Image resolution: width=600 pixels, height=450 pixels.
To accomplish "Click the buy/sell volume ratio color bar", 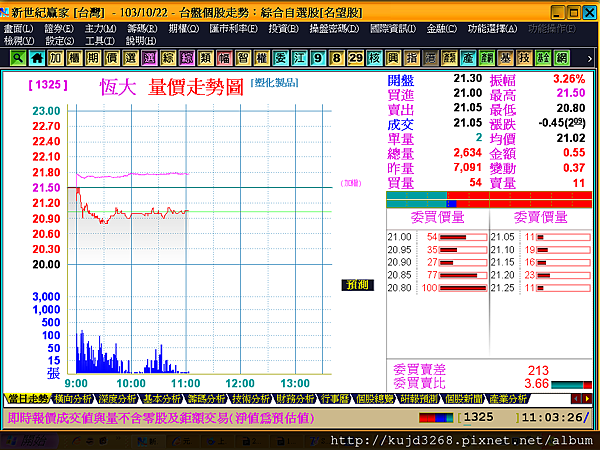I will 489,199.
